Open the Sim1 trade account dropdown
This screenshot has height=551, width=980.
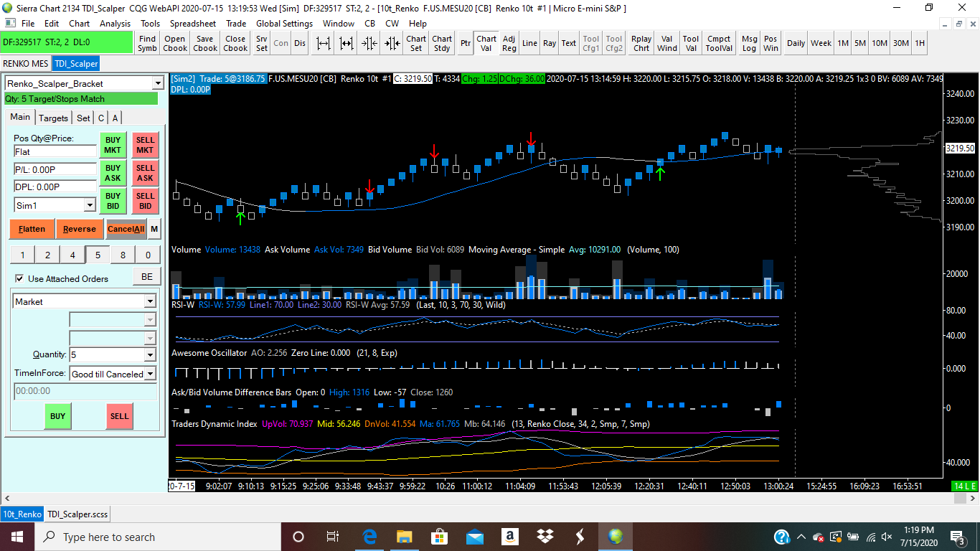point(90,205)
